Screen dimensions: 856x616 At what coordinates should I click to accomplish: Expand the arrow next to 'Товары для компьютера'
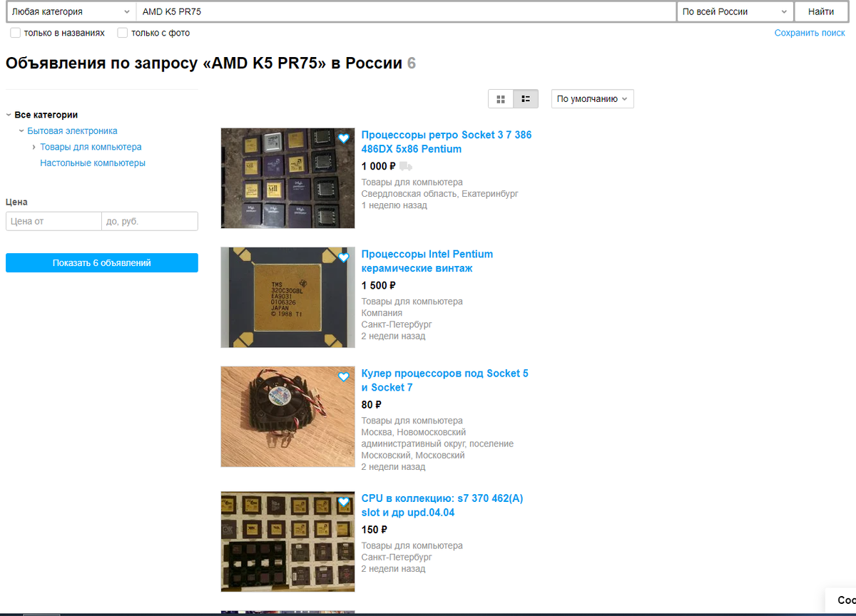coord(34,147)
